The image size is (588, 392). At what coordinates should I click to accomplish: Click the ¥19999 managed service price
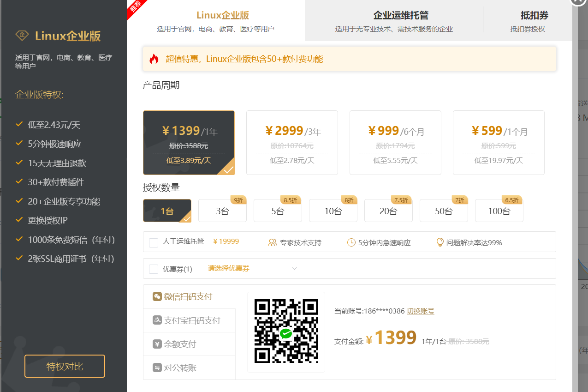pos(226,241)
